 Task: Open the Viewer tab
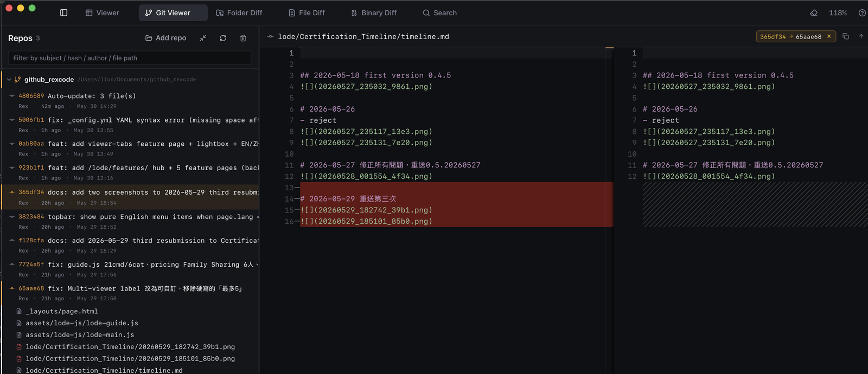(x=102, y=12)
